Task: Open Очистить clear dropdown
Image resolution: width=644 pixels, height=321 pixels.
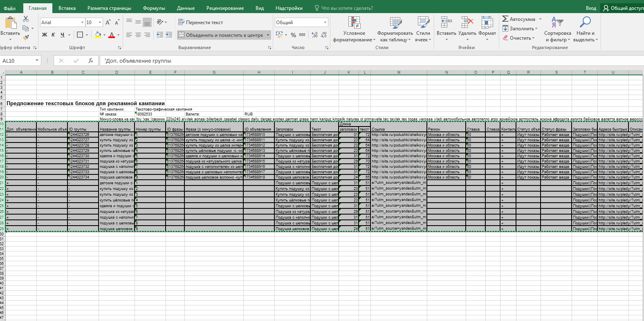Action: pos(519,38)
